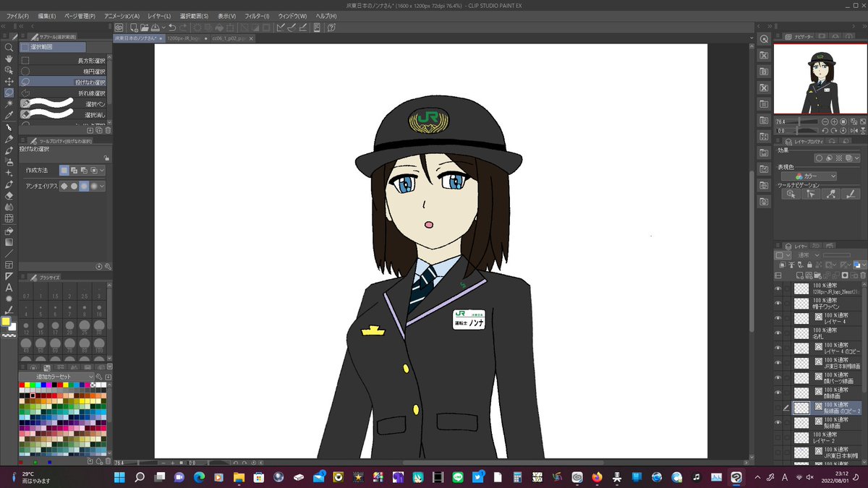
Task: Click the 選択範囲 tool group button
Action: (x=52, y=47)
